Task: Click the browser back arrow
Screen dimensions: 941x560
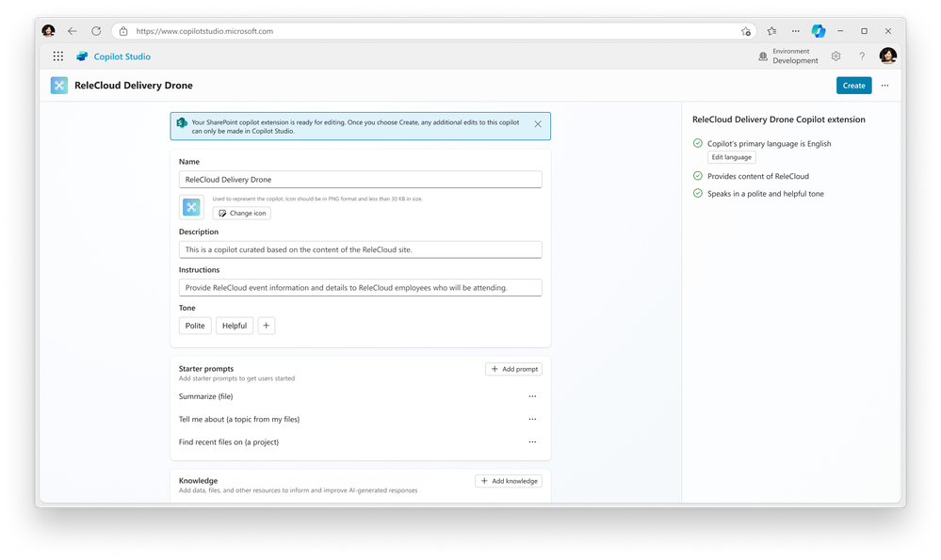Action: (x=72, y=31)
